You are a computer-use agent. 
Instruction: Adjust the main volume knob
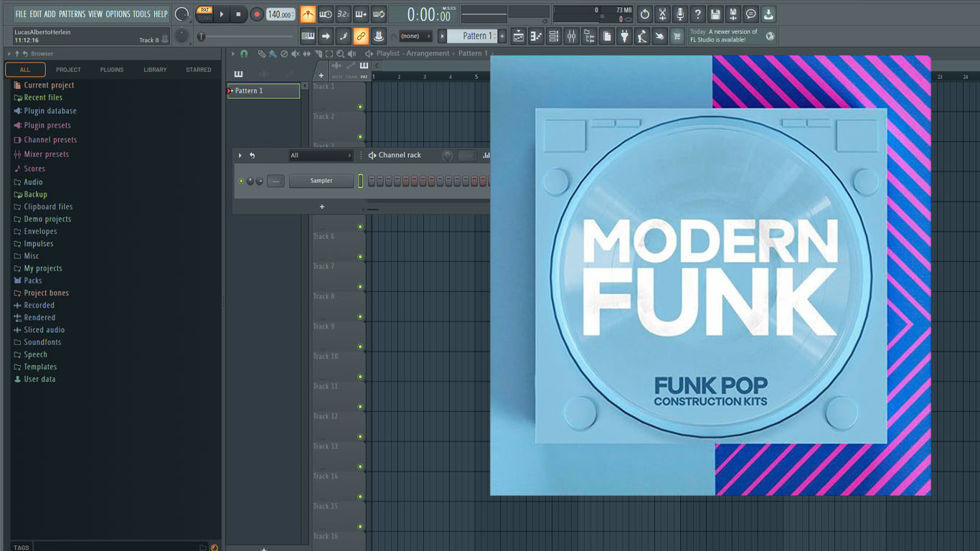click(x=182, y=14)
